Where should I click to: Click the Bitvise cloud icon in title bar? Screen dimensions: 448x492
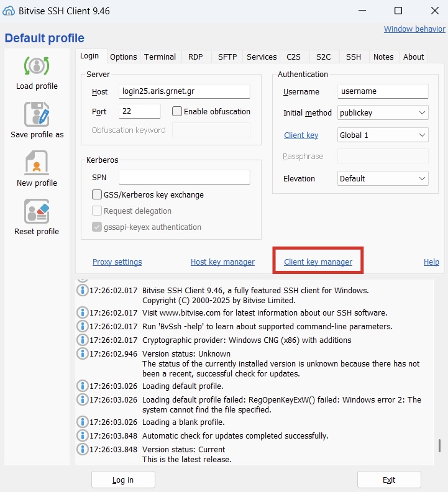[x=10, y=11]
